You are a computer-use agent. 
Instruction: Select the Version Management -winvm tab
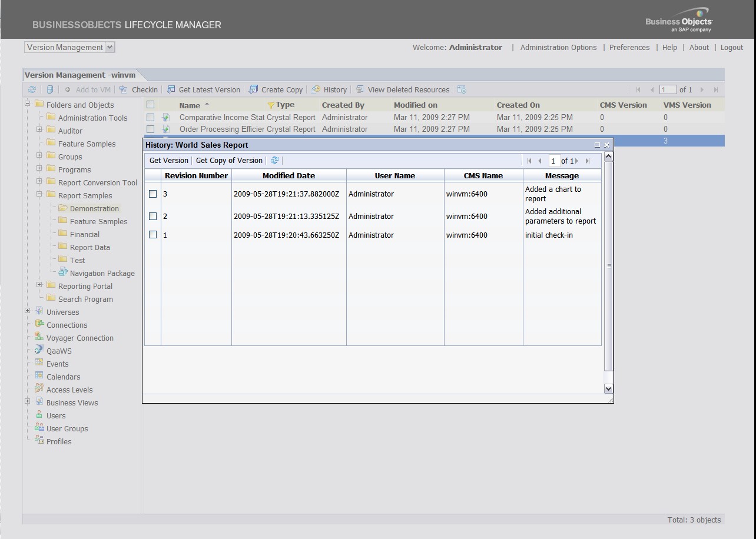pos(80,75)
